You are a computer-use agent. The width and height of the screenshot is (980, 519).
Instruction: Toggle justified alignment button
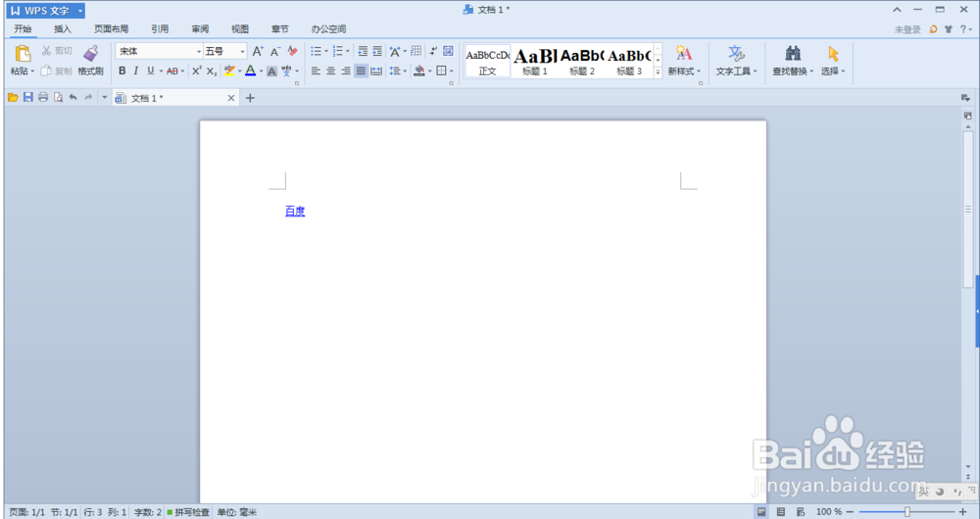click(x=362, y=71)
